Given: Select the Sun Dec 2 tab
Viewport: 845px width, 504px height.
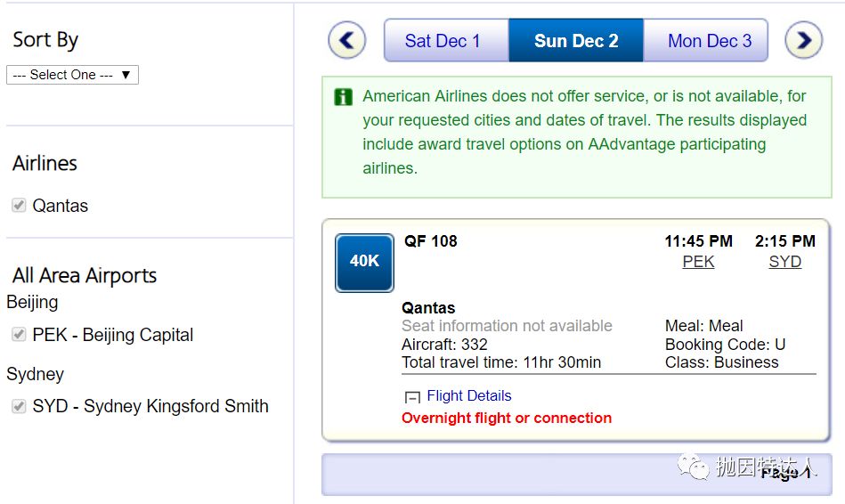Looking at the screenshot, I should (576, 41).
